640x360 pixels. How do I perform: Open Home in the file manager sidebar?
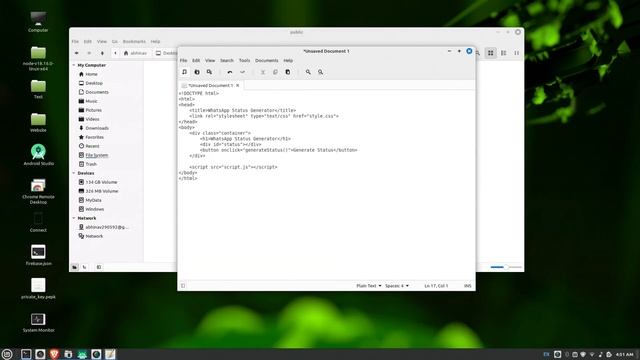click(x=91, y=74)
